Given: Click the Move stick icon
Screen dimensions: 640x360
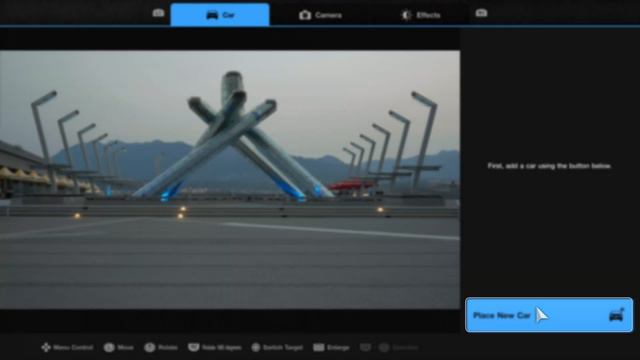Looking at the screenshot, I should pos(109,347).
